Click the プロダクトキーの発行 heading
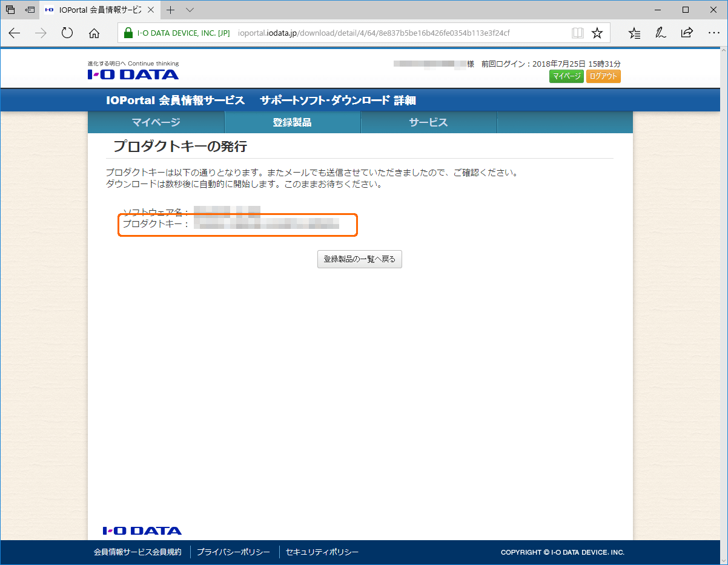Image resolution: width=728 pixels, height=565 pixels. [x=180, y=146]
